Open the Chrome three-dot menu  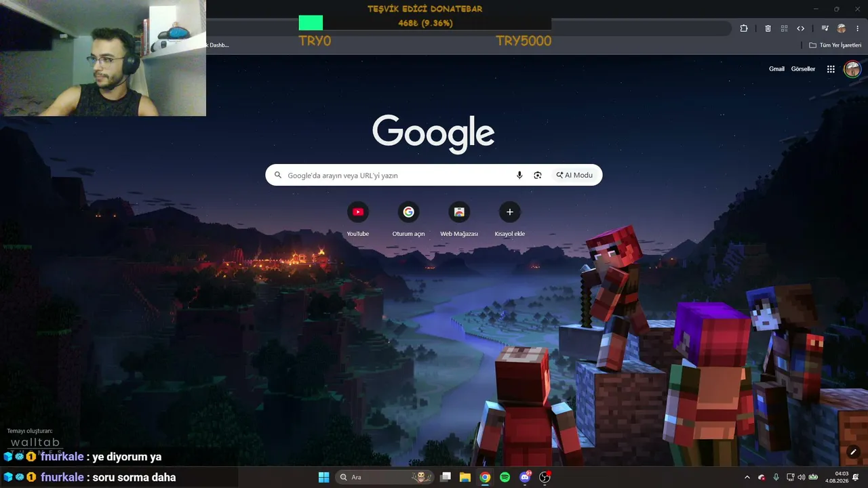coord(858,28)
